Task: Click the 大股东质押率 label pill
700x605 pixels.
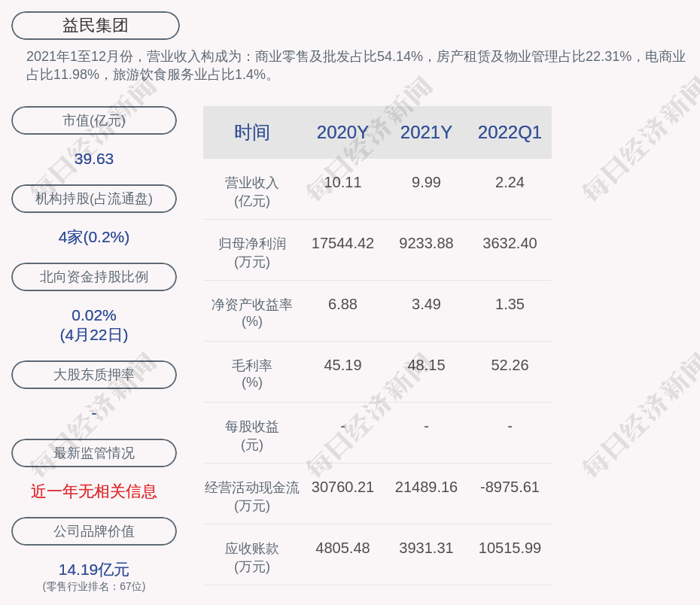Action: (x=94, y=375)
